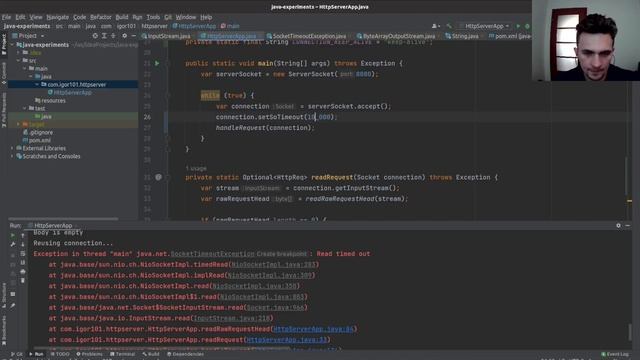Click the green Run button in toolbar
The height and width of the screenshot is (360, 640).
click(518, 26)
